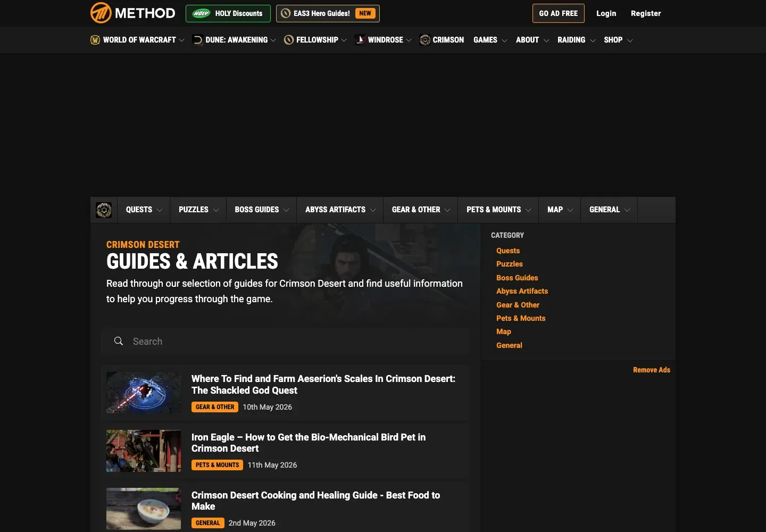Expand the Windrose dropdown chevron

pos(409,40)
